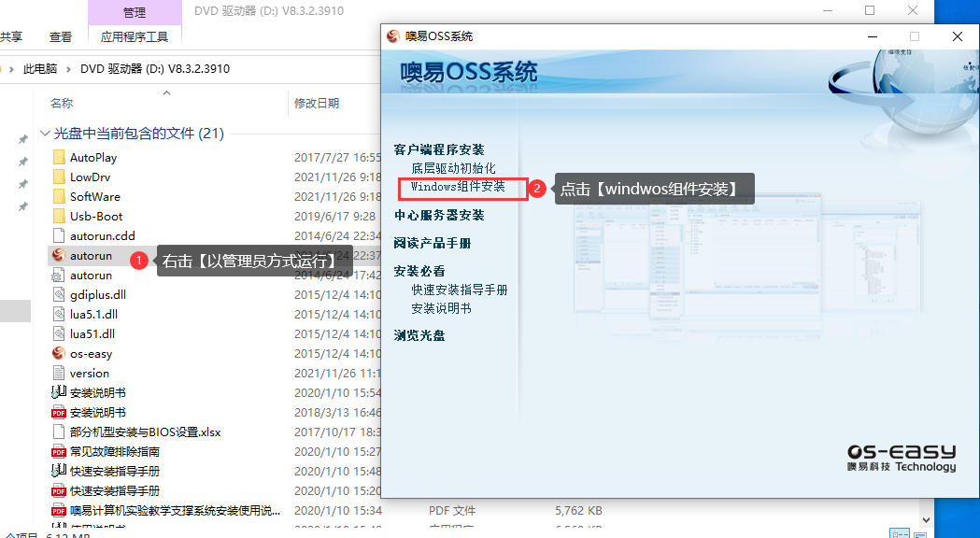The width and height of the screenshot is (980, 538).
Task: Open 浏览光盘 in the OSS installer
Action: [419, 335]
